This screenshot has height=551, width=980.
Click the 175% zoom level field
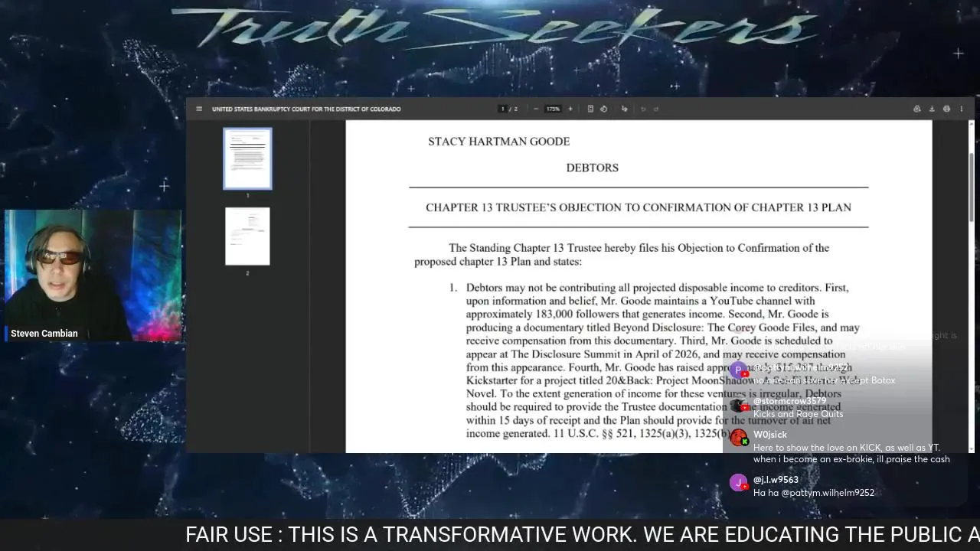pyautogui.click(x=553, y=109)
